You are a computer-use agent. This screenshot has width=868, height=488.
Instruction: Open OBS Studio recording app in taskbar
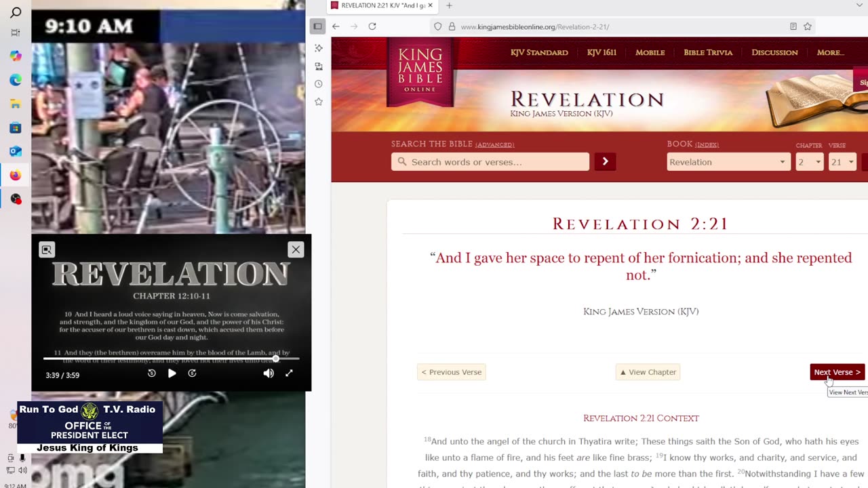(16, 199)
